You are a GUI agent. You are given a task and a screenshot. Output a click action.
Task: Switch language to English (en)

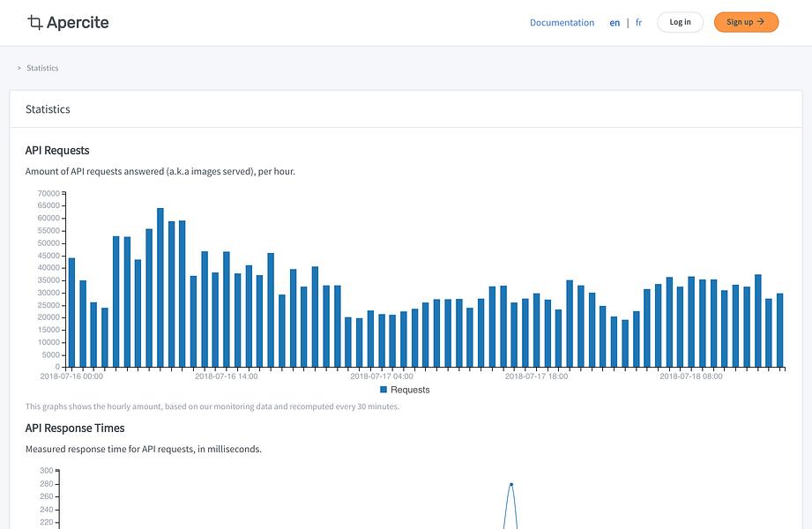pyautogui.click(x=615, y=23)
